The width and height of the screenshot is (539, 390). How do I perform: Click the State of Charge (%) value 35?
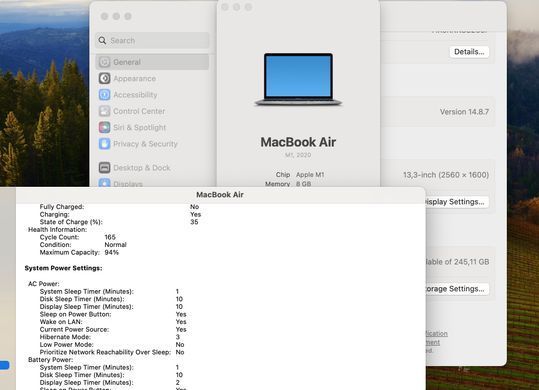tap(194, 222)
